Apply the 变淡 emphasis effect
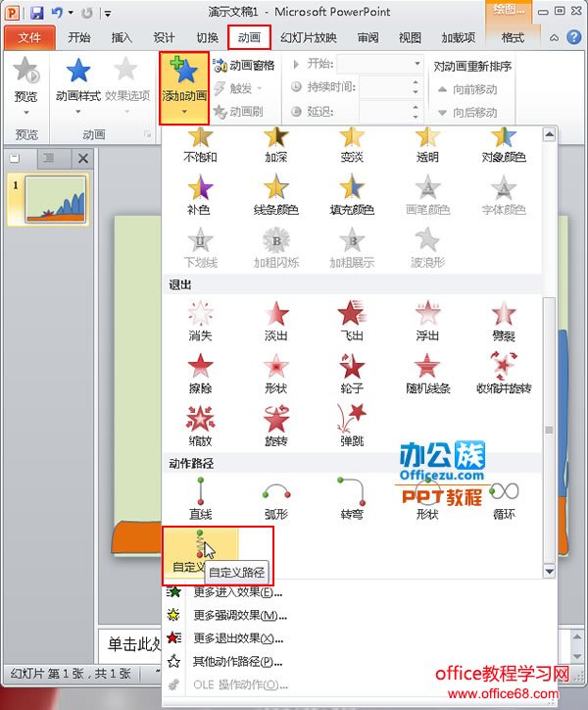Image resolution: width=588 pixels, height=710 pixels. tap(352, 145)
